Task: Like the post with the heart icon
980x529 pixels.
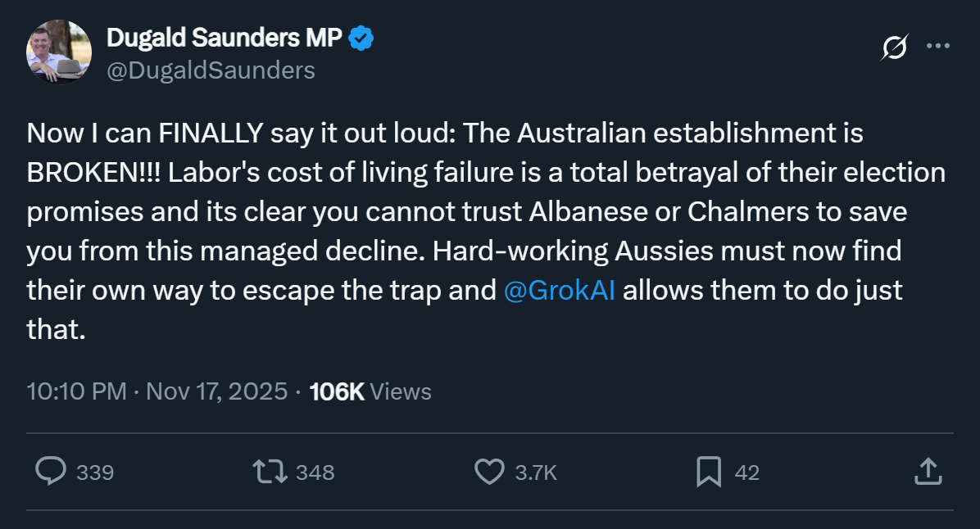Action: coord(489,472)
